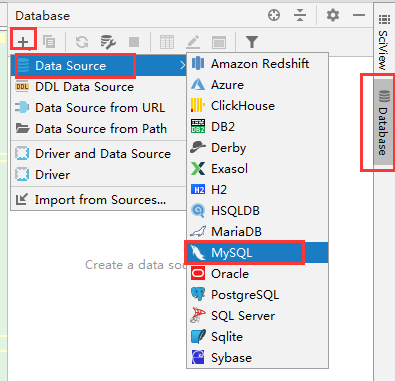Select Data Source from Path
This screenshot has height=381, width=395.
[99, 129]
